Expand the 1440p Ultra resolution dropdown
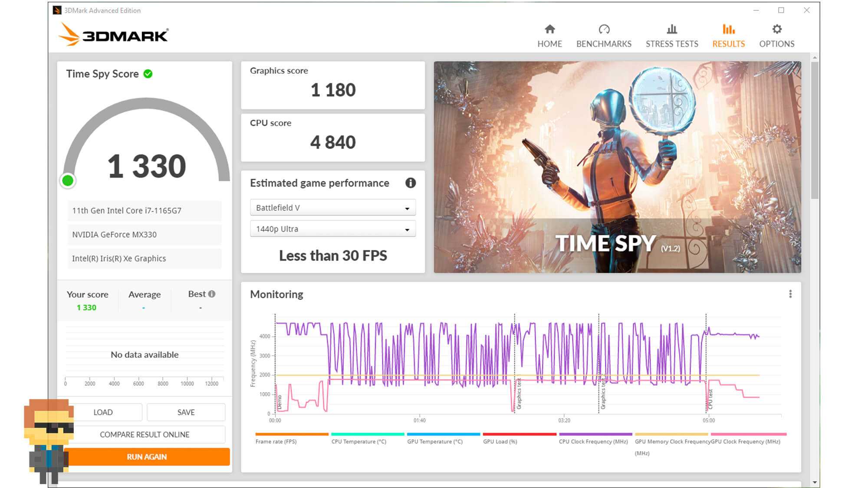The height and width of the screenshot is (488, 868). (x=332, y=229)
